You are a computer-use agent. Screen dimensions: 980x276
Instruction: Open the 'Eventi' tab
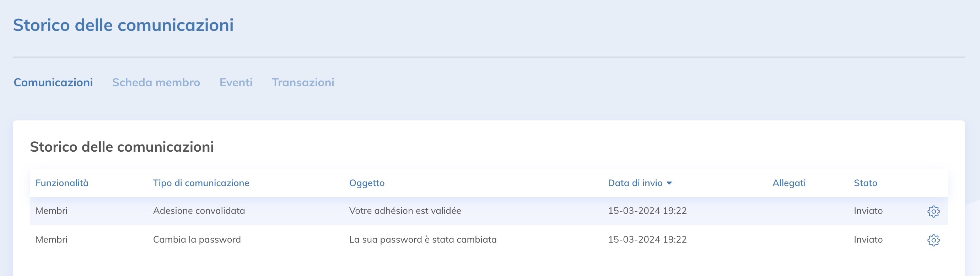click(x=236, y=82)
